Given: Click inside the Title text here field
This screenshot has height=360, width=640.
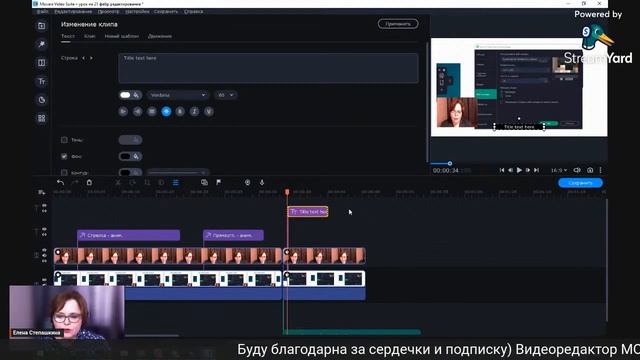Looking at the screenshot, I should [268, 68].
